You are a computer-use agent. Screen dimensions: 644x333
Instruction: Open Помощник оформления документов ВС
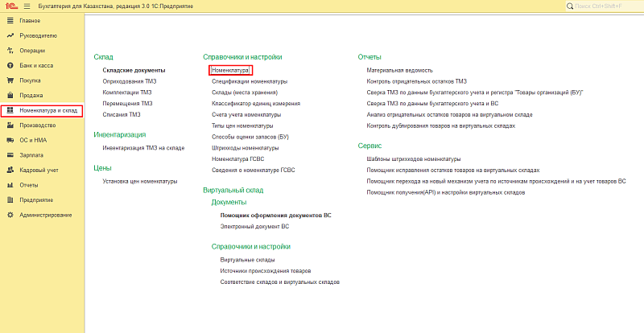point(275,216)
